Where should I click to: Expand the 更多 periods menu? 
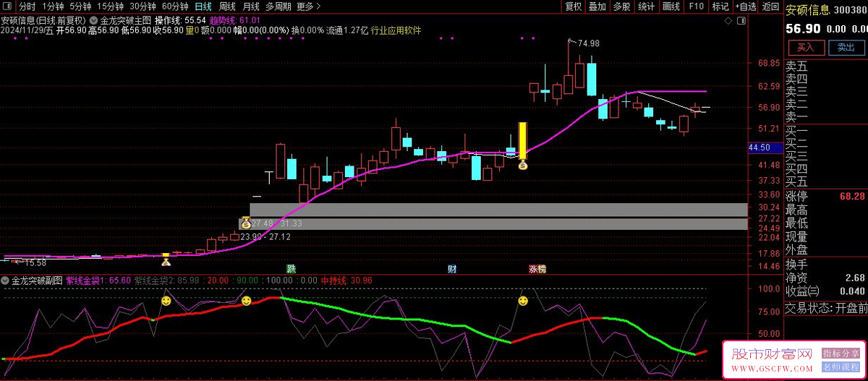[309, 7]
